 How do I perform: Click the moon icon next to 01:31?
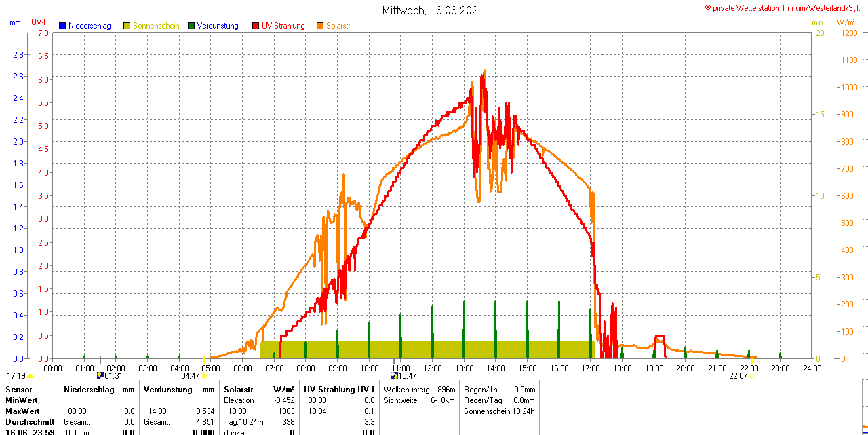100,375
